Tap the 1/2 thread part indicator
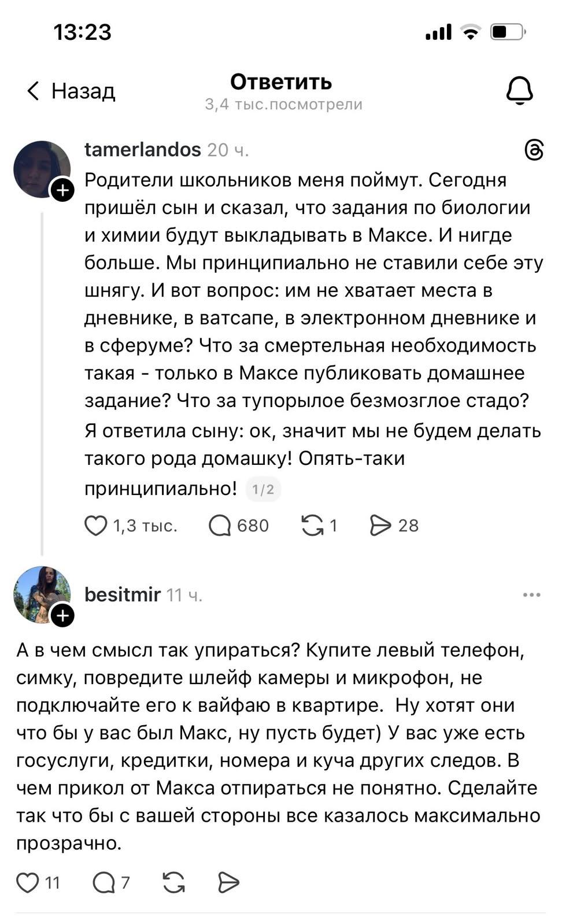Viewport: 562px width, 924px height. (263, 490)
